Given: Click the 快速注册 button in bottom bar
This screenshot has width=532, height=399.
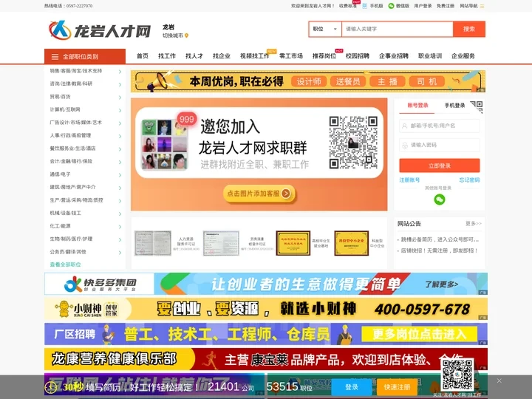Looking at the screenshot, I should pos(397,387).
